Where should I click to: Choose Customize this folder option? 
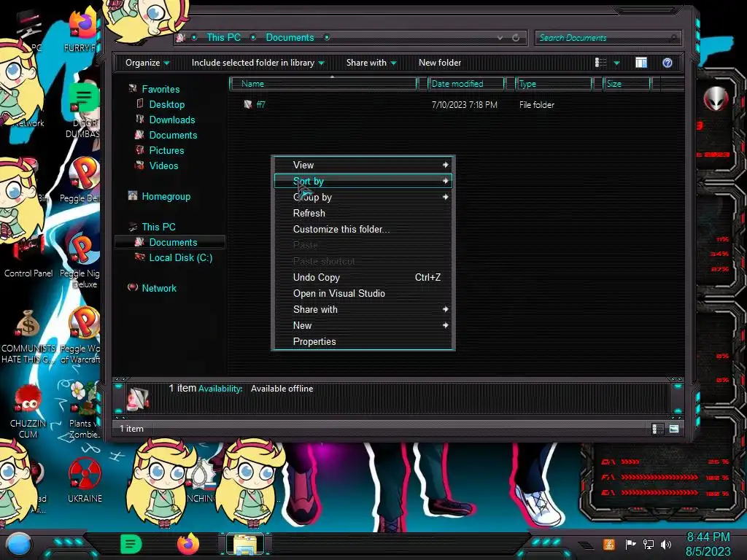pyautogui.click(x=363, y=229)
